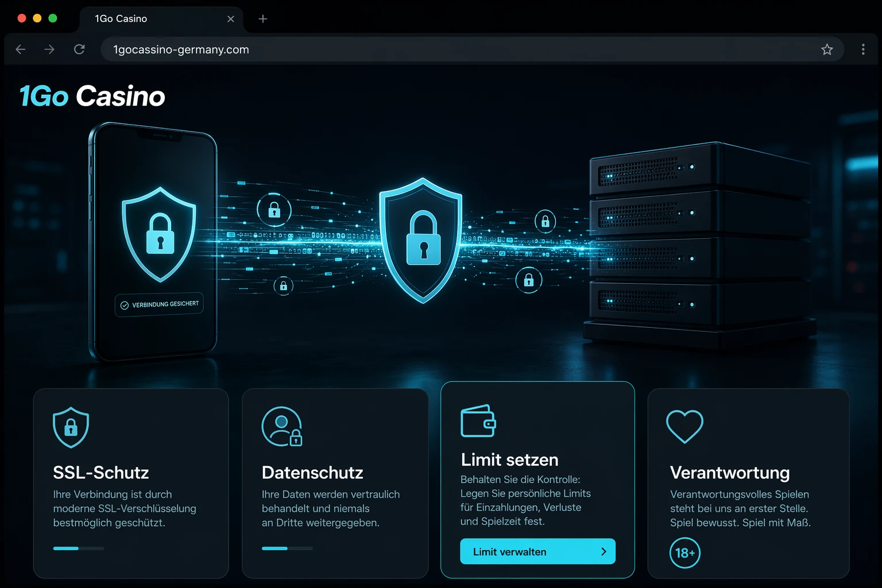Click the Verantwortung heart icon

684,427
